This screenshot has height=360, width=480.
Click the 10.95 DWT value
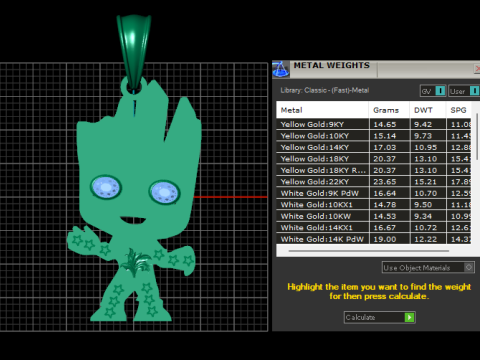point(425,147)
